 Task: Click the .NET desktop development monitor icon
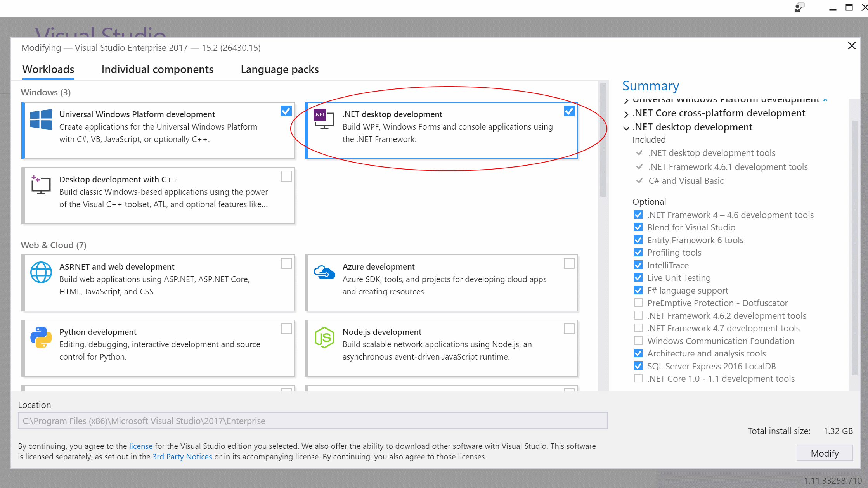(324, 119)
